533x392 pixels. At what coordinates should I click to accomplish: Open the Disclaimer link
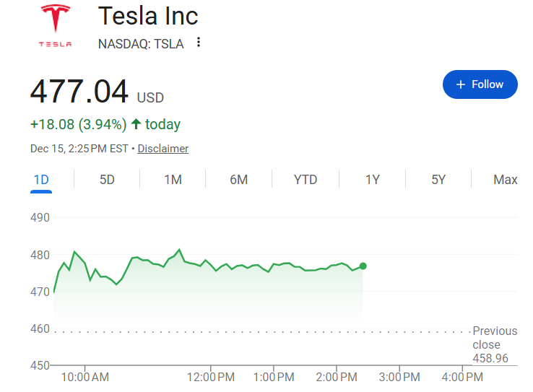tap(163, 149)
